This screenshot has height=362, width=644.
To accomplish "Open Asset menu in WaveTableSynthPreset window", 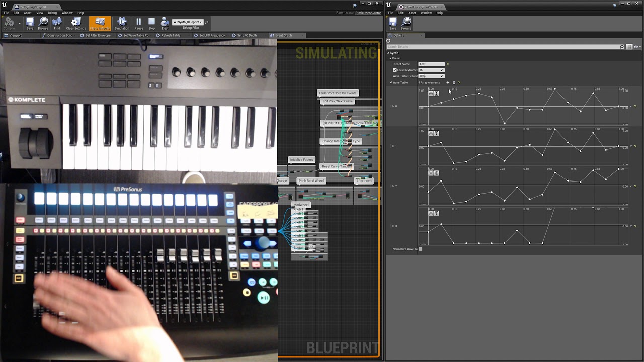I will point(412,13).
